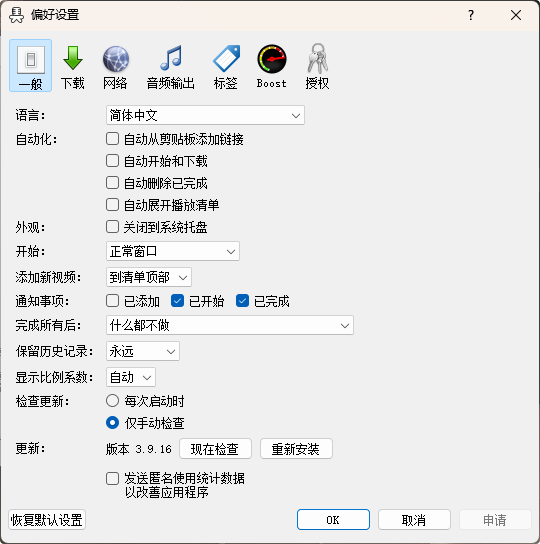The height and width of the screenshot is (544, 540).
Task: Enable 自动从剪贴板添加链接 checkbox
Action: [112, 139]
